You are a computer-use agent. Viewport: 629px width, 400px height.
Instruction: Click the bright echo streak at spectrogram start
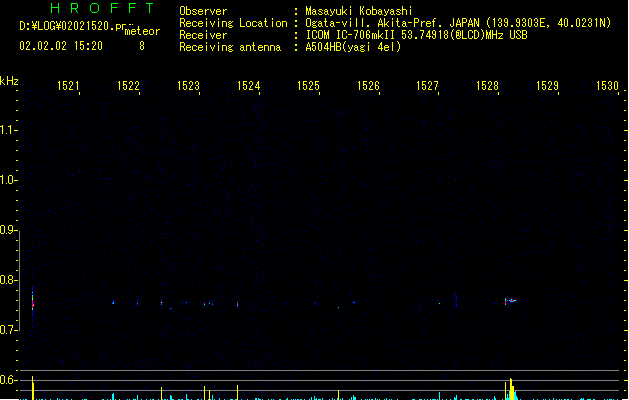point(32,303)
